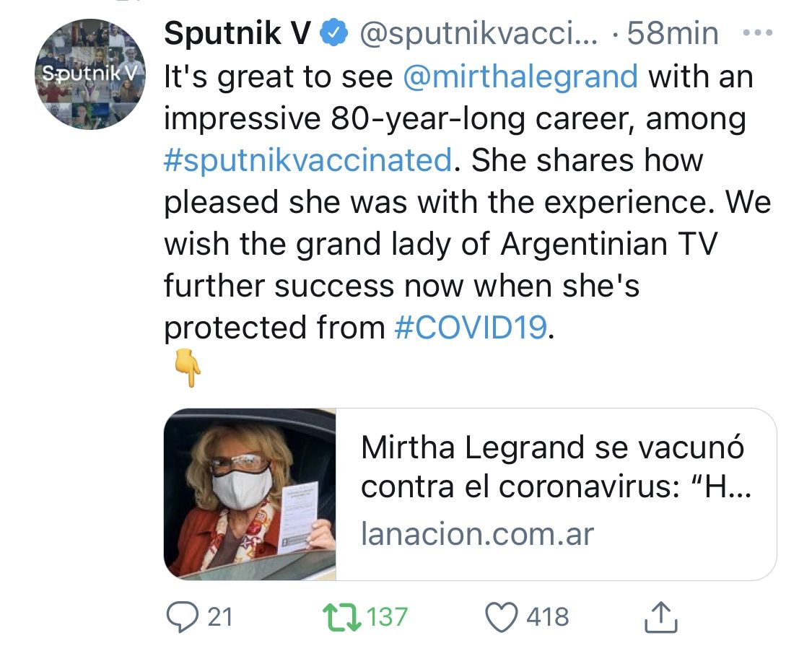This screenshot has width=812, height=651.
Task: Tap the green retweet icon
Action: point(342,618)
